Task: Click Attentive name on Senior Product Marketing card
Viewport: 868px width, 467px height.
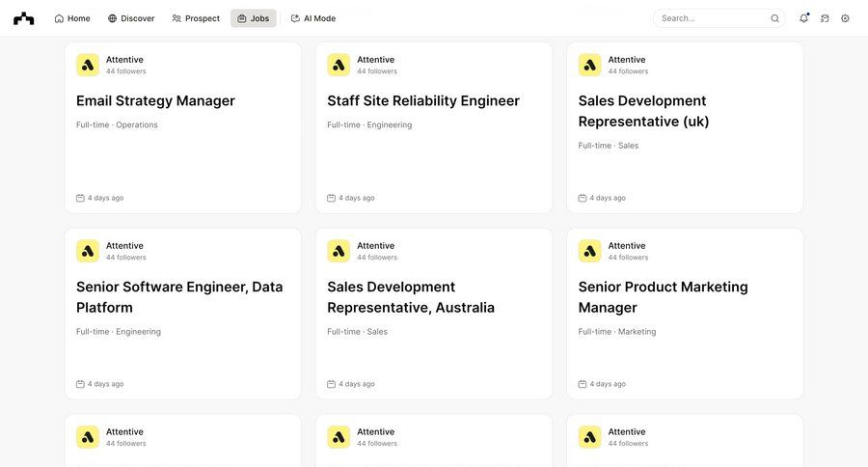Action: tap(627, 245)
